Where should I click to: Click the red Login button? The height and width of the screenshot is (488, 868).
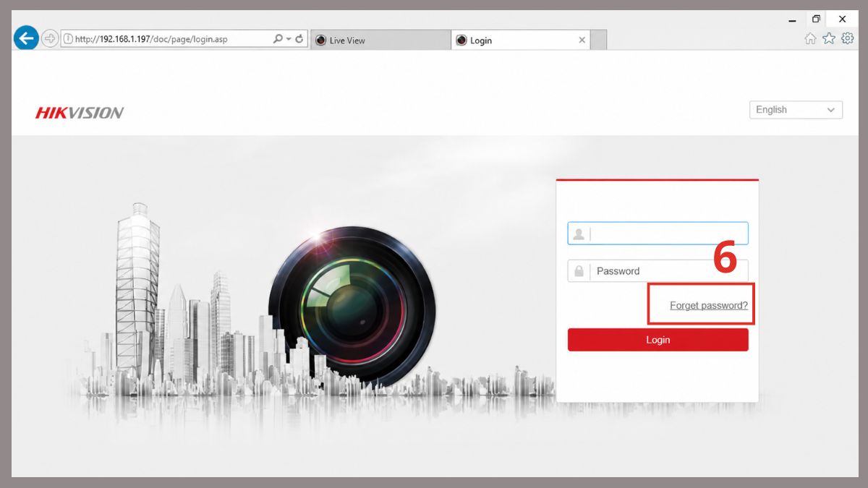pyautogui.click(x=658, y=340)
